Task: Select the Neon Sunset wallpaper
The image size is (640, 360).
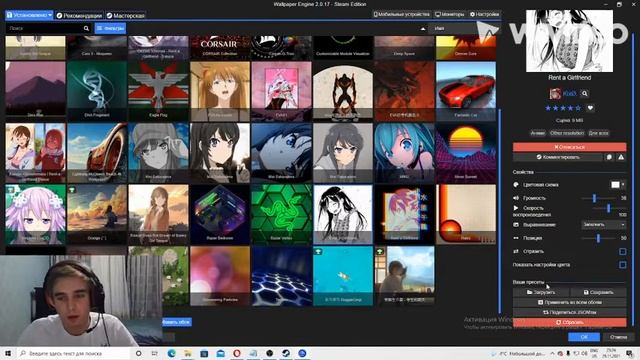Action: [x=466, y=153]
